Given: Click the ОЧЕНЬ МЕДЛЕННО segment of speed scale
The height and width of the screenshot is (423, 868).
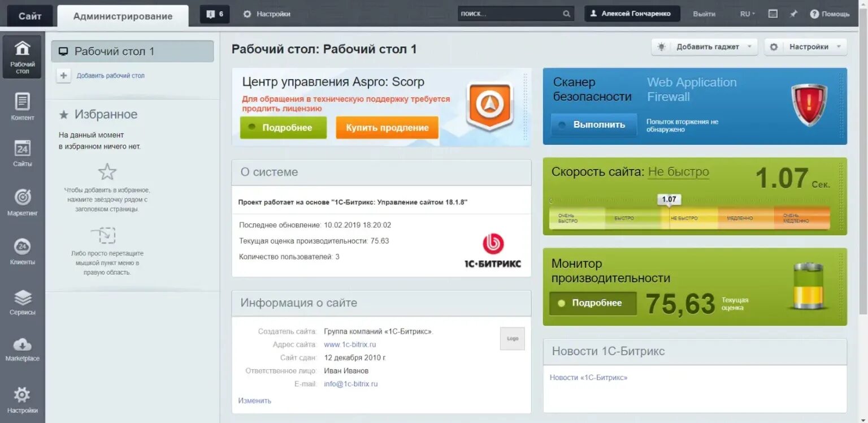Looking at the screenshot, I should pyautogui.click(x=802, y=218).
